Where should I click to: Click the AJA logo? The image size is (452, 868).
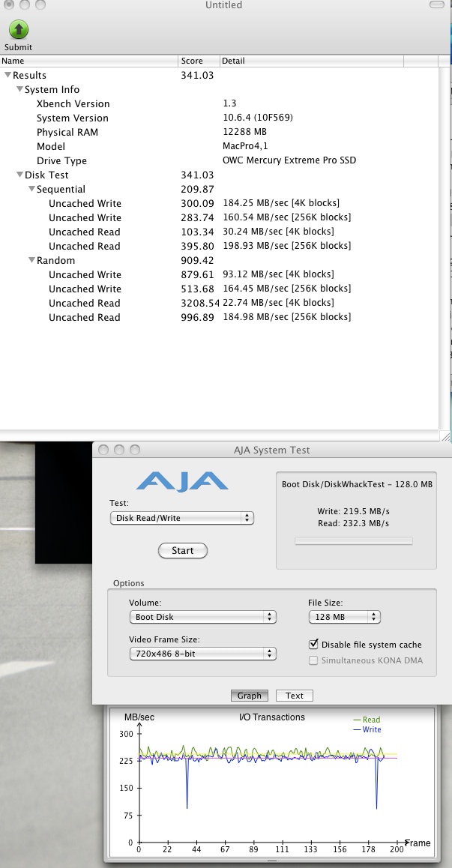[182, 480]
